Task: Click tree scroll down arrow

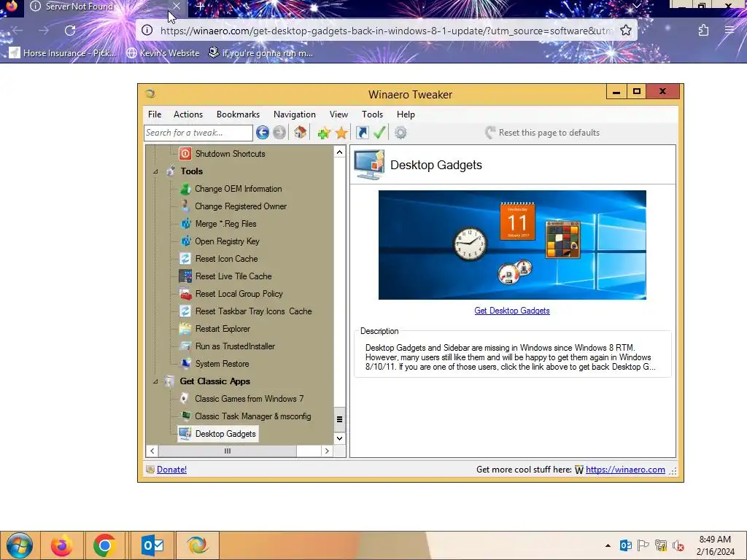Action: (x=339, y=438)
